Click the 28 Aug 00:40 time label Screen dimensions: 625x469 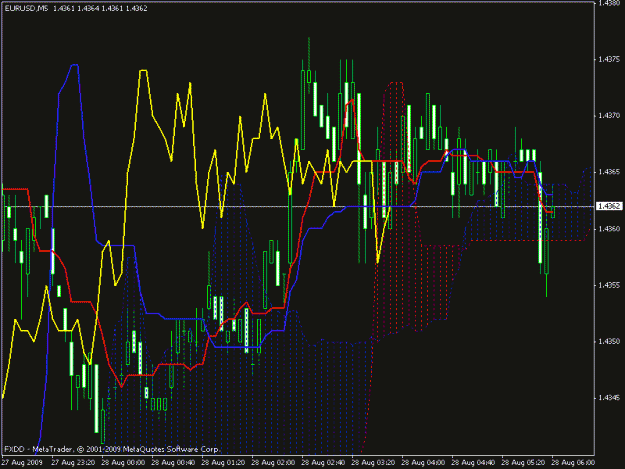coord(173,463)
